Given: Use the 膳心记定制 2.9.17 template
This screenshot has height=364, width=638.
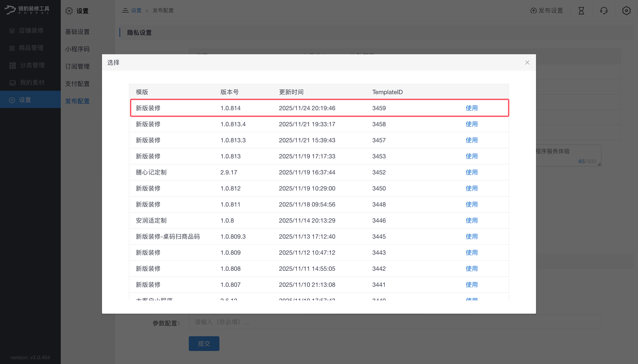Looking at the screenshot, I should pyautogui.click(x=471, y=172).
